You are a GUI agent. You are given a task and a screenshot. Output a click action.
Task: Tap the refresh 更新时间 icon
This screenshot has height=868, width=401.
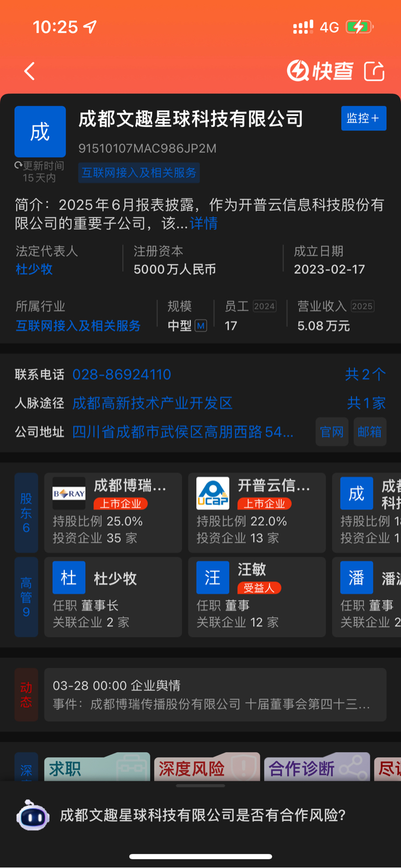18,165
